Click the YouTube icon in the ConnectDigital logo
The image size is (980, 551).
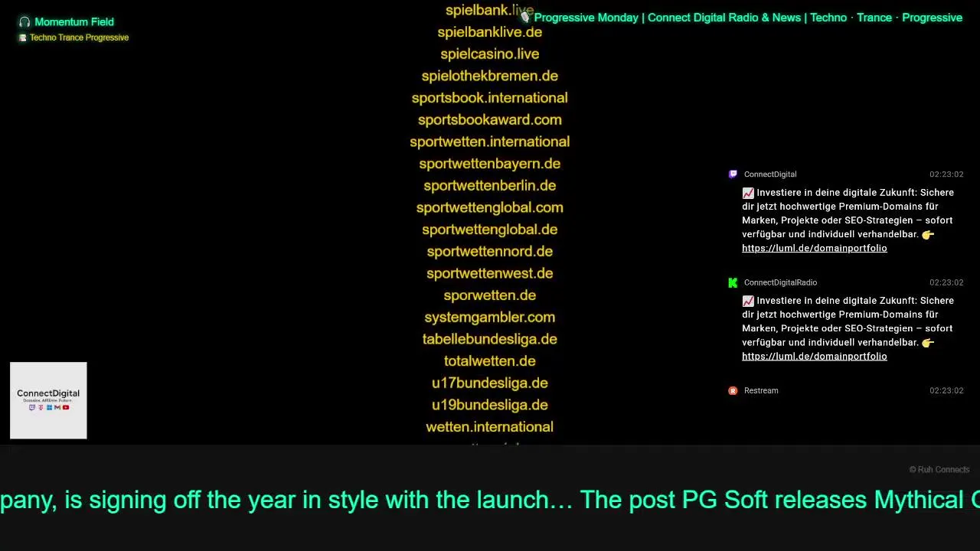[66, 407]
